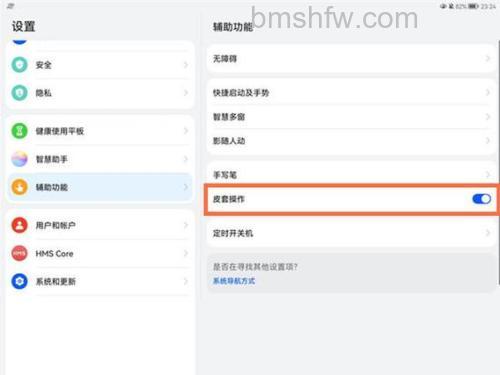
Task: Tap the battery icon in status bar
Action: coord(473,6)
